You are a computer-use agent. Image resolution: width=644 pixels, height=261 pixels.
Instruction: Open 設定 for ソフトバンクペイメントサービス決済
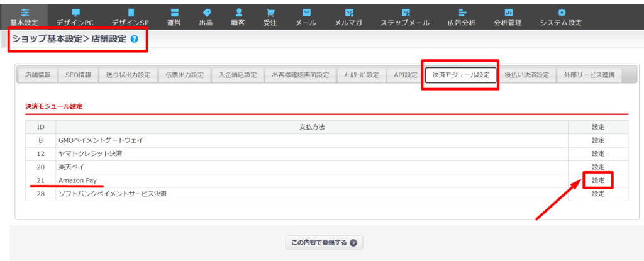598,194
